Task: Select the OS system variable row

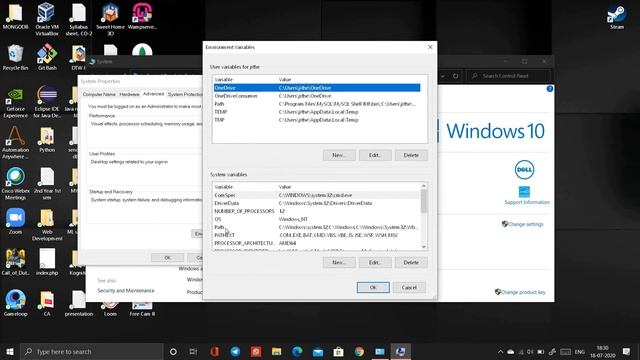Action: click(x=317, y=219)
